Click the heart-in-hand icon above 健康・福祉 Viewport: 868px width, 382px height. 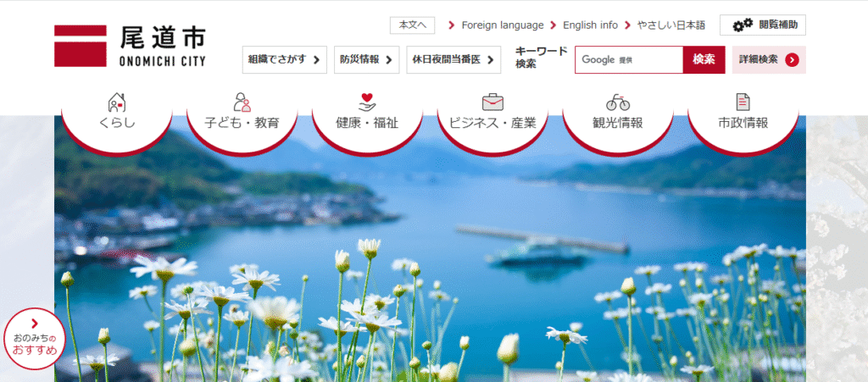coord(367,102)
